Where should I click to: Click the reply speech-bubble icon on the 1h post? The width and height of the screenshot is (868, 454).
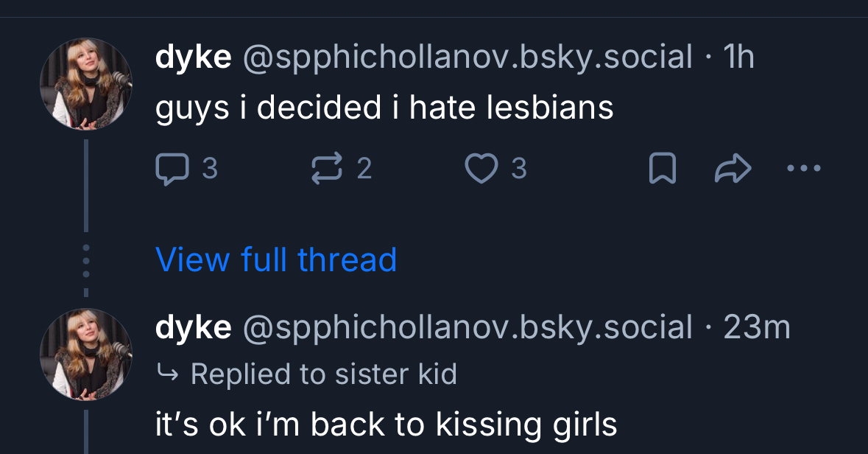(172, 170)
